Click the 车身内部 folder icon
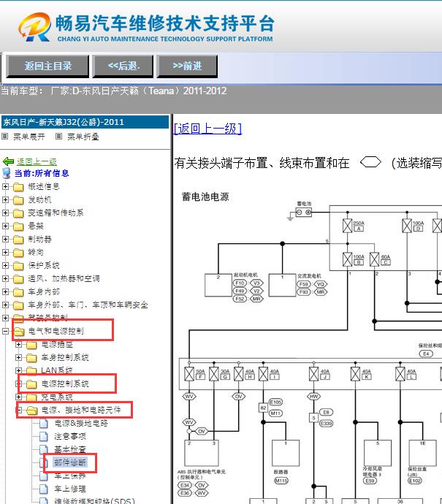The width and height of the screenshot is (442, 504). (x=18, y=292)
